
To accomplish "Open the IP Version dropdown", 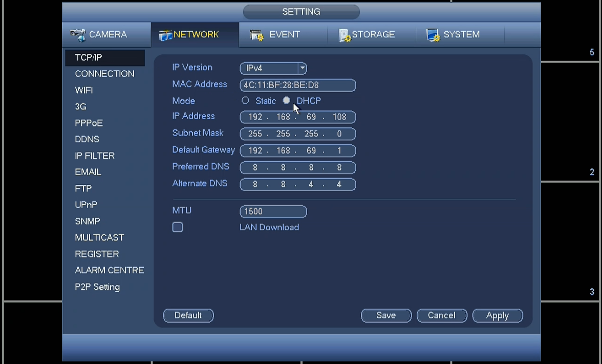I will click(302, 68).
